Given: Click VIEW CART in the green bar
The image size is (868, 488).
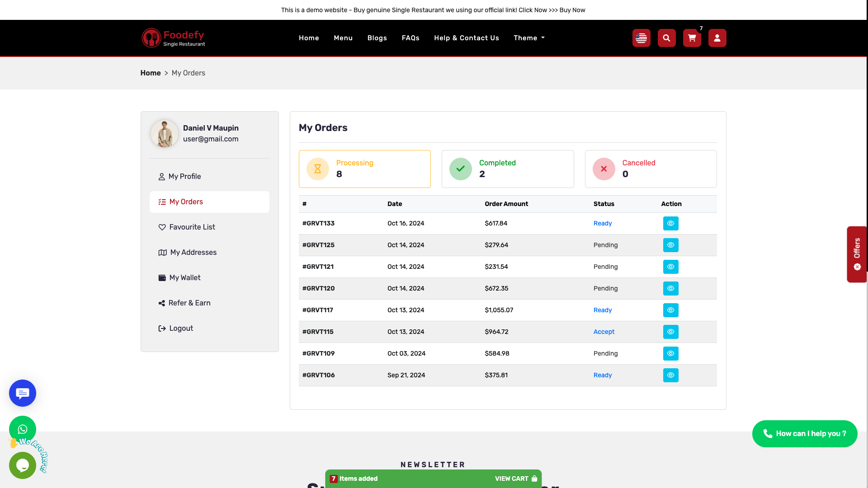Looking at the screenshot, I should pos(511,479).
